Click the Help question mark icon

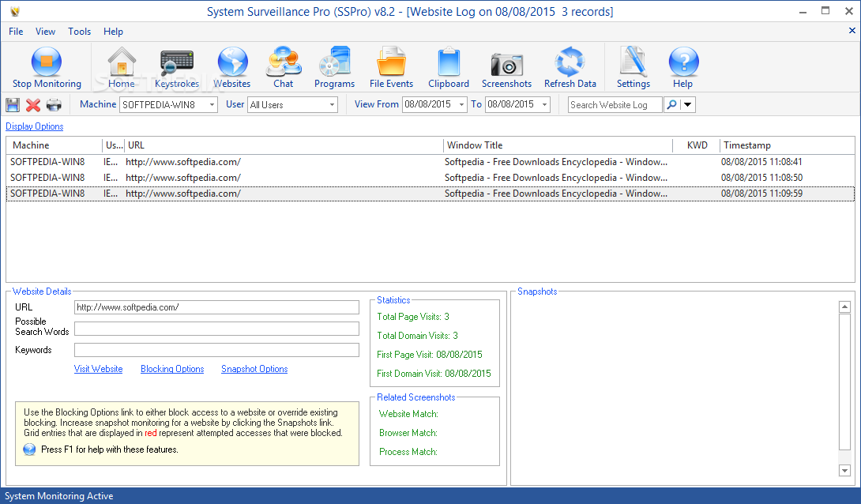click(683, 62)
